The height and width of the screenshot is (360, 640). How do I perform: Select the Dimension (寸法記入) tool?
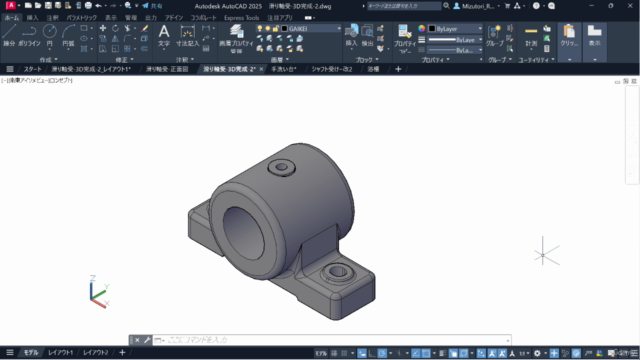(187, 35)
